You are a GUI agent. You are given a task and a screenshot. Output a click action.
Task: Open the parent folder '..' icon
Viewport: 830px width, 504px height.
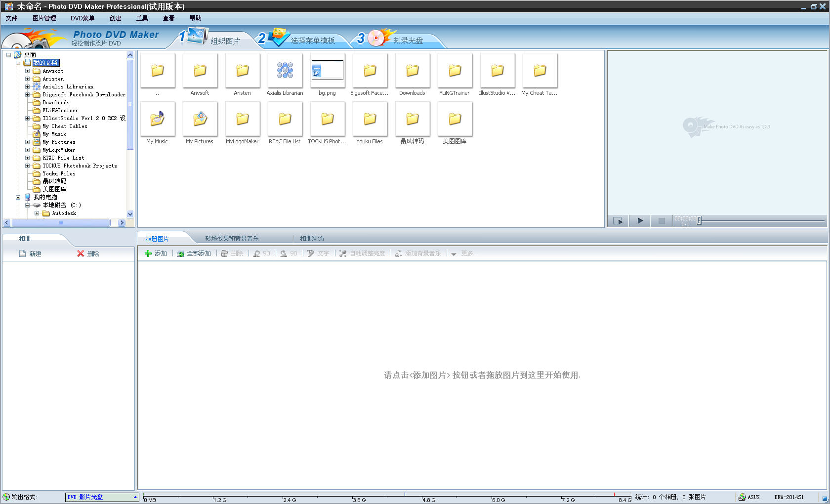pyautogui.click(x=158, y=71)
